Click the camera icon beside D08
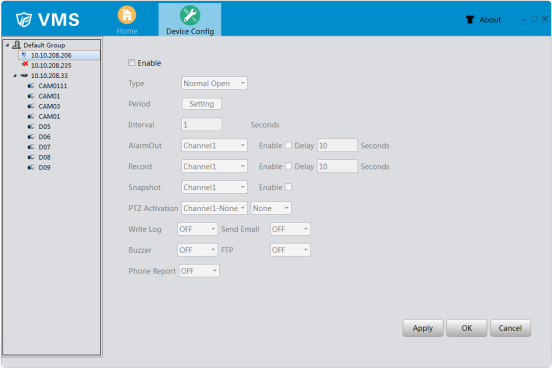 (x=31, y=157)
